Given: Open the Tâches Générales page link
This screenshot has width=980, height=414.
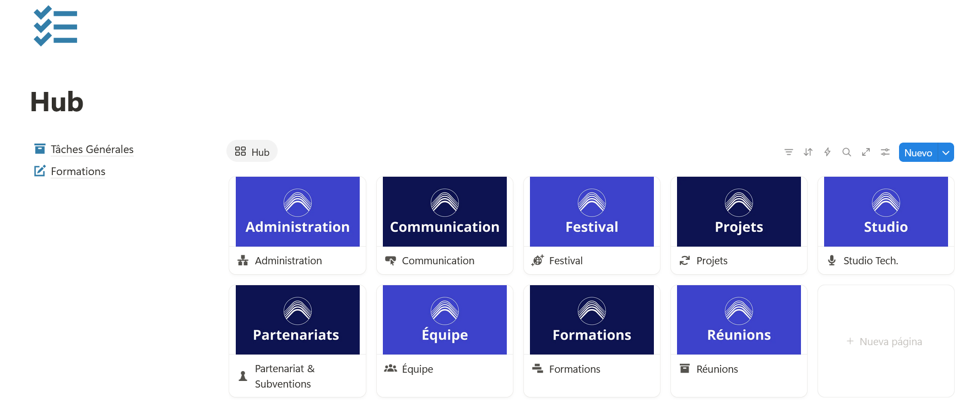Looking at the screenshot, I should 92,149.
